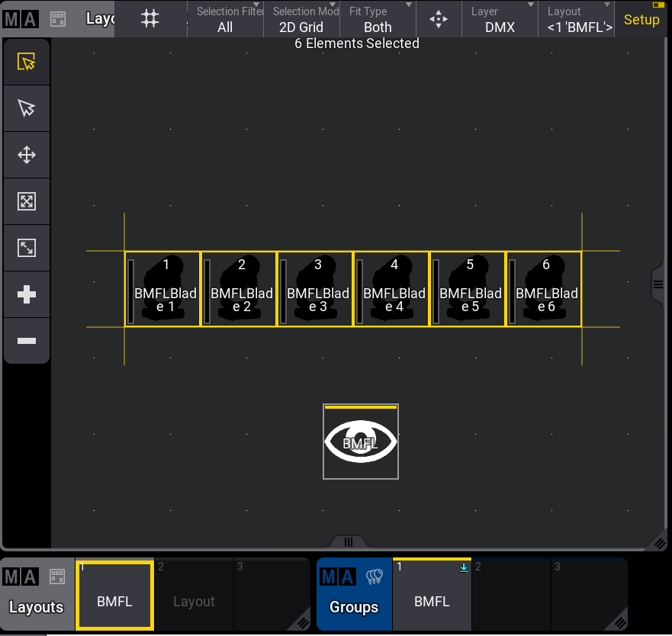Select the setup selection arrow tool

pyautogui.click(x=27, y=62)
